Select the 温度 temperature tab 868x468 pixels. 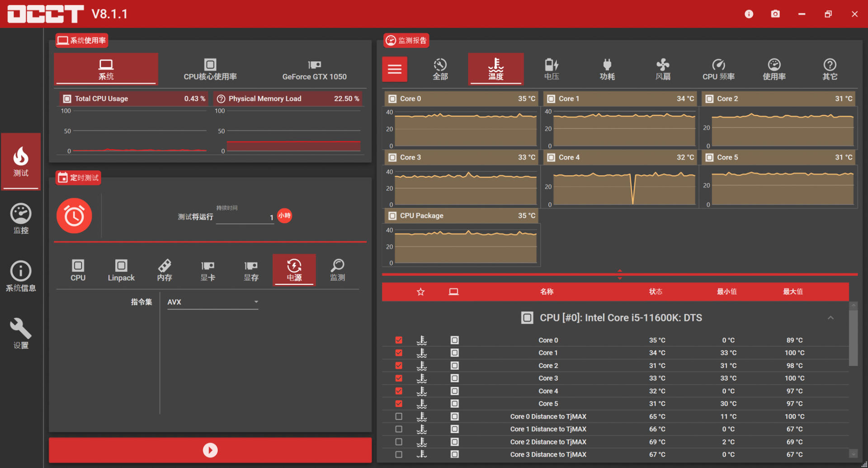[x=496, y=69]
